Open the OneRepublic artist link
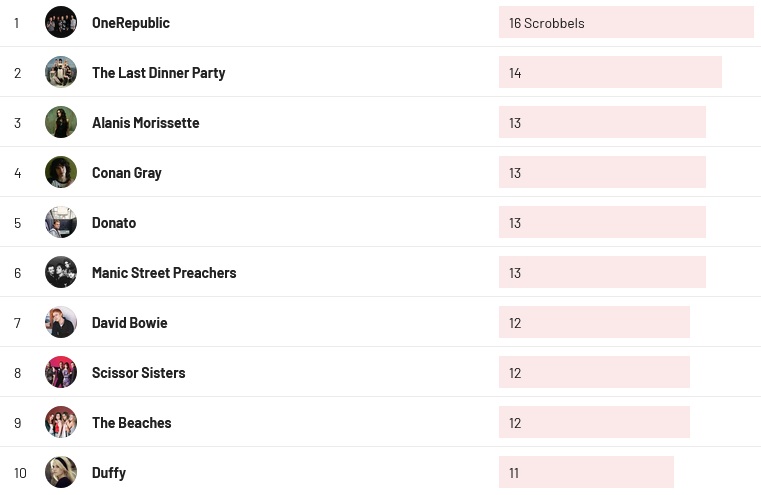Image resolution: width=761 pixels, height=495 pixels. [x=131, y=23]
